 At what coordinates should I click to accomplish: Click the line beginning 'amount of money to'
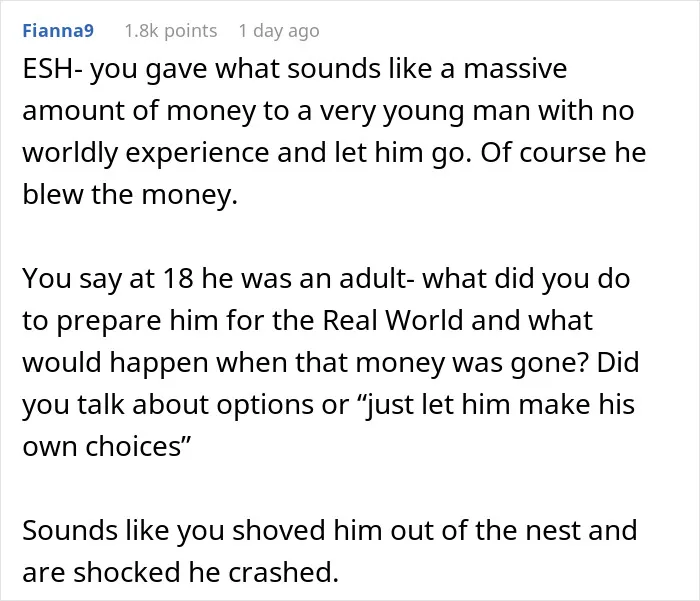(328, 111)
